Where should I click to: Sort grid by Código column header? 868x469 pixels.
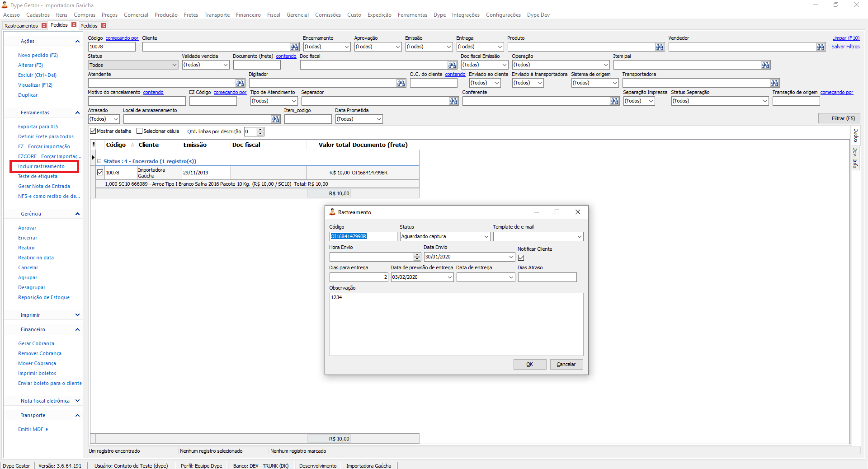coord(116,145)
